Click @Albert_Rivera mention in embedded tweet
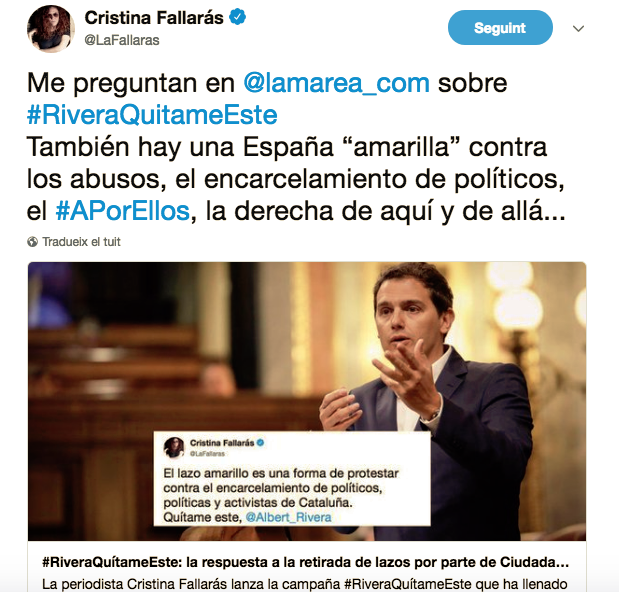619x592 pixels. click(288, 517)
